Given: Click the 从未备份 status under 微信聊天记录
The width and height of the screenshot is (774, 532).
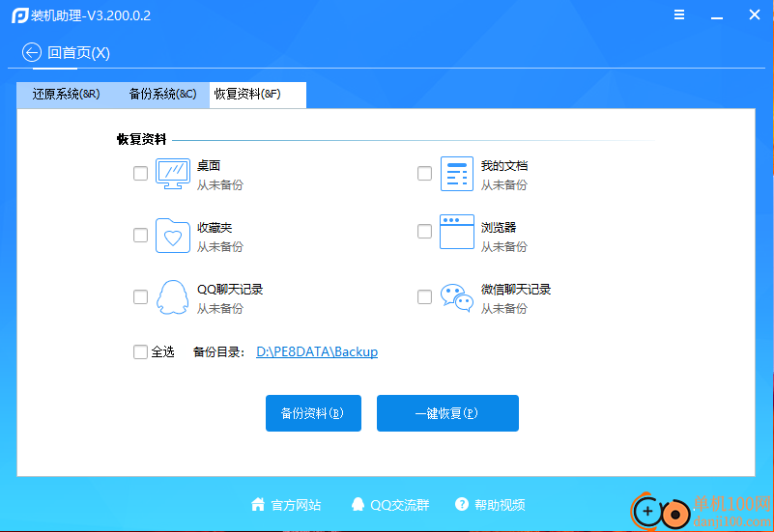Looking at the screenshot, I should tap(504, 309).
